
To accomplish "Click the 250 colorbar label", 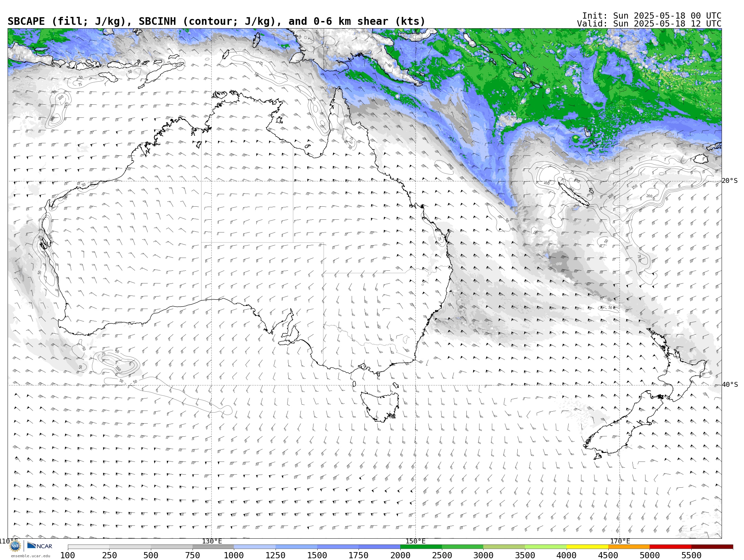I will tap(110, 556).
